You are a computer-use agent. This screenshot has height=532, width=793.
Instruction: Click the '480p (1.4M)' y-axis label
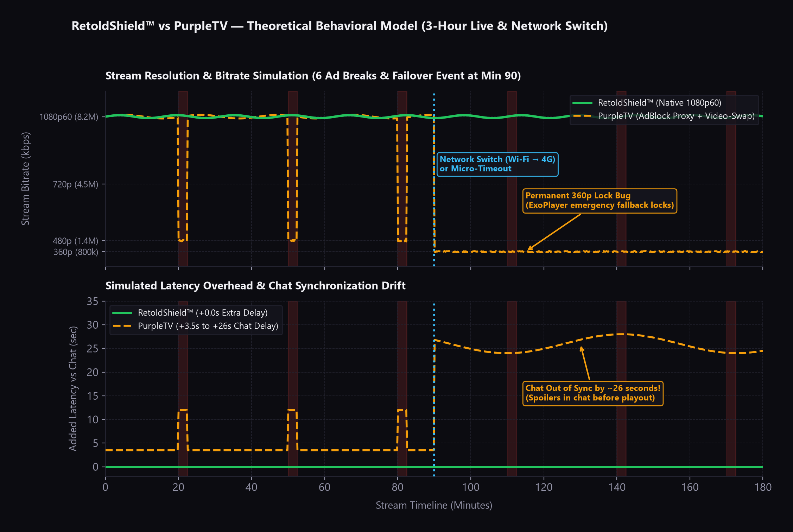pyautogui.click(x=75, y=241)
